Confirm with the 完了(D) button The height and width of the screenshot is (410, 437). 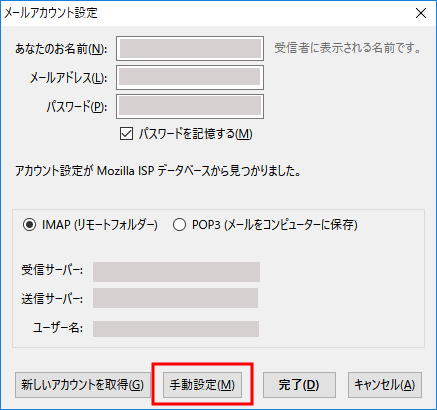click(x=299, y=385)
